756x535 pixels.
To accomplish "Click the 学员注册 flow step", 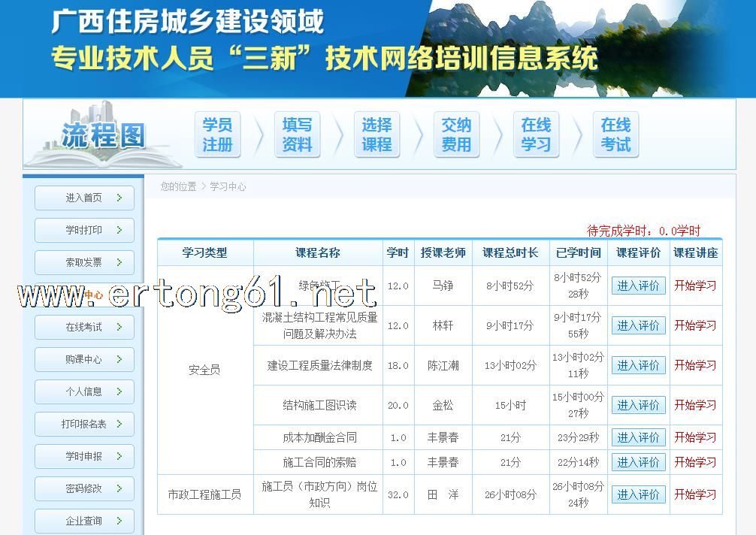I will point(217,135).
